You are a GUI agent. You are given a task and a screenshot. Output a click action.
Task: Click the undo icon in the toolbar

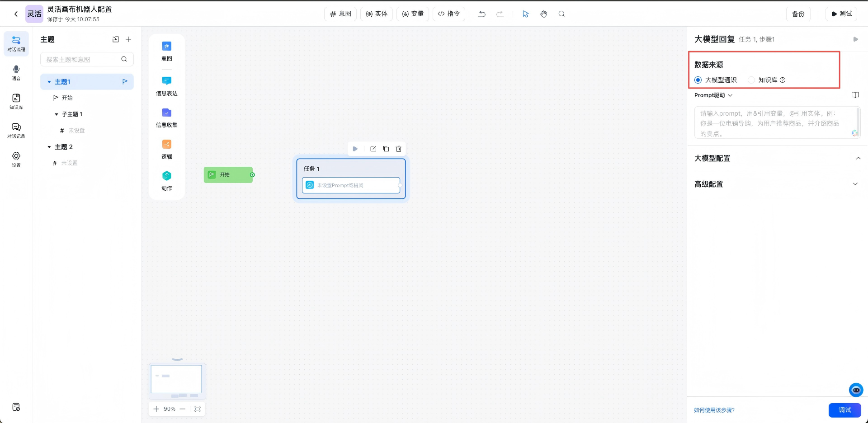(x=481, y=14)
